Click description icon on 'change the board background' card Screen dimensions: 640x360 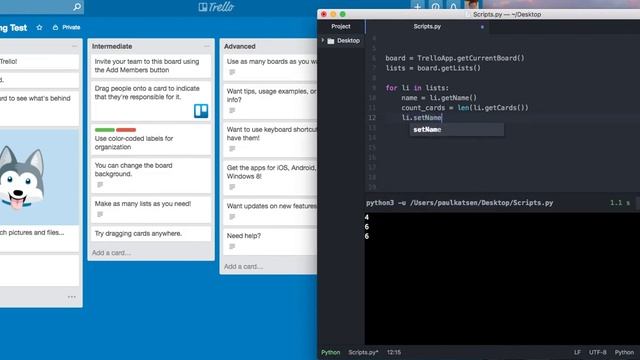[100, 185]
